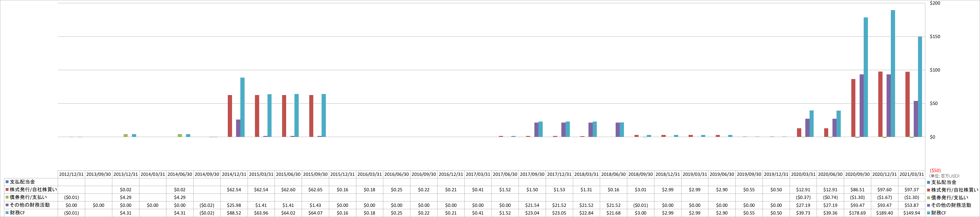Select the $39.36 財務CF cell

pyautogui.click(x=830, y=213)
